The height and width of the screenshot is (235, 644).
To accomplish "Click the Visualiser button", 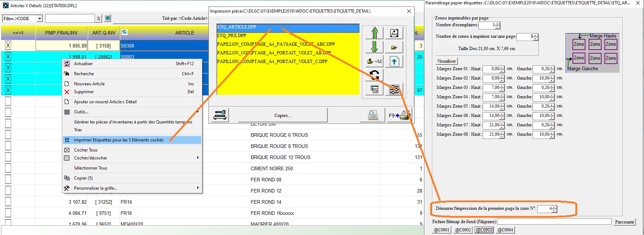I will pyautogui.click(x=446, y=61).
